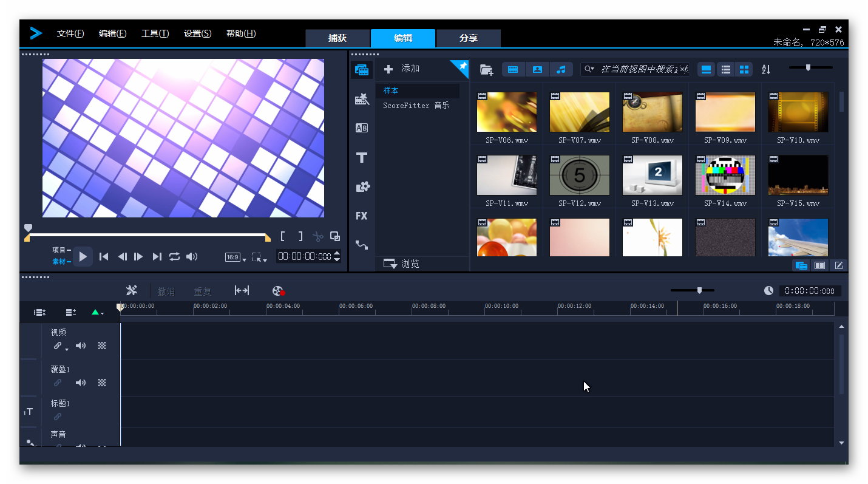
Task: Open the 工具(T) menu
Action: pos(155,33)
